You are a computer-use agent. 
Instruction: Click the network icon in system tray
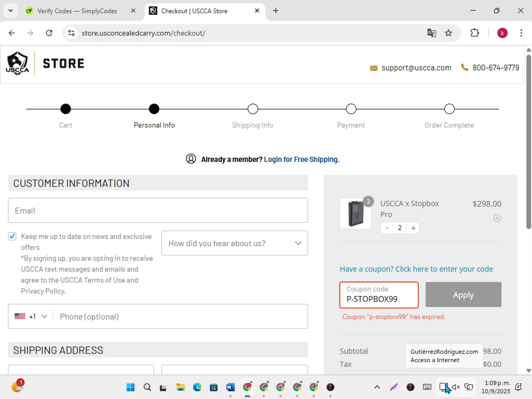click(x=443, y=387)
